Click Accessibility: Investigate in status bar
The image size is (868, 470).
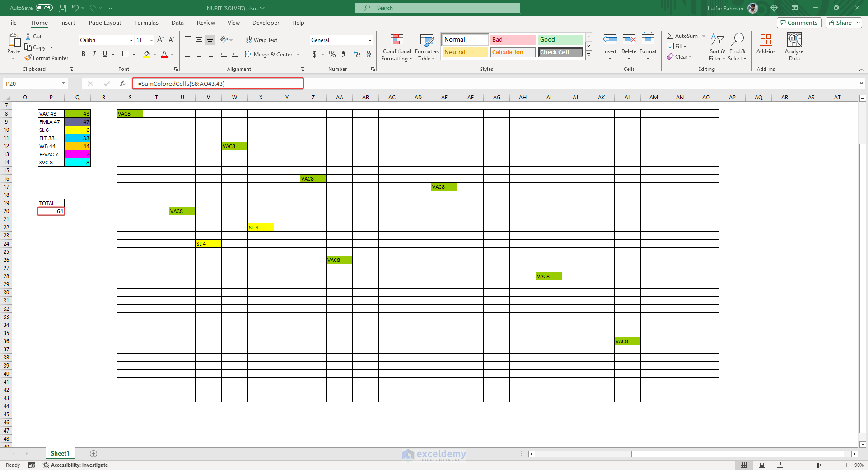click(x=75, y=465)
